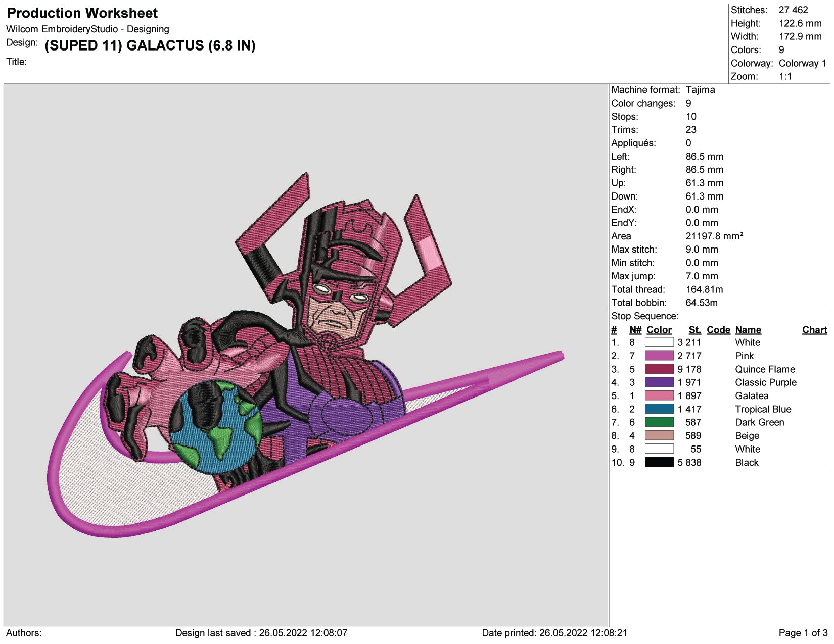Click the 'Appliqués:' label
The height and width of the screenshot is (644, 834).
click(633, 143)
